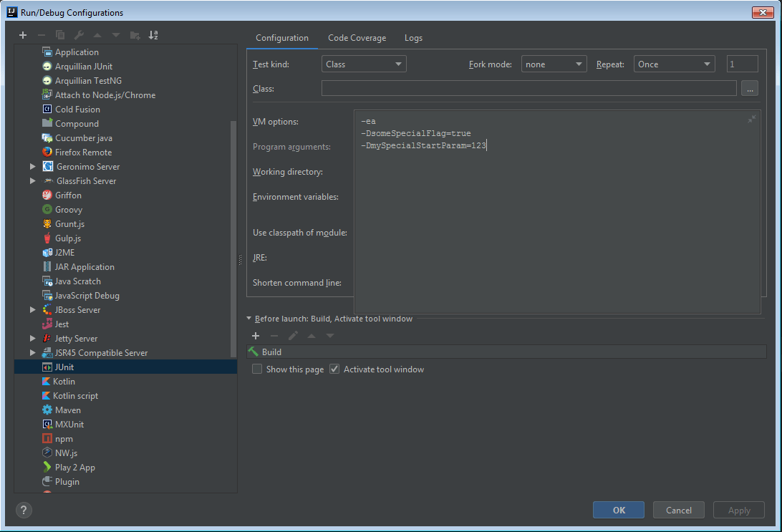Browse for a Class with the ellipsis button
The image size is (782, 532).
(x=749, y=87)
